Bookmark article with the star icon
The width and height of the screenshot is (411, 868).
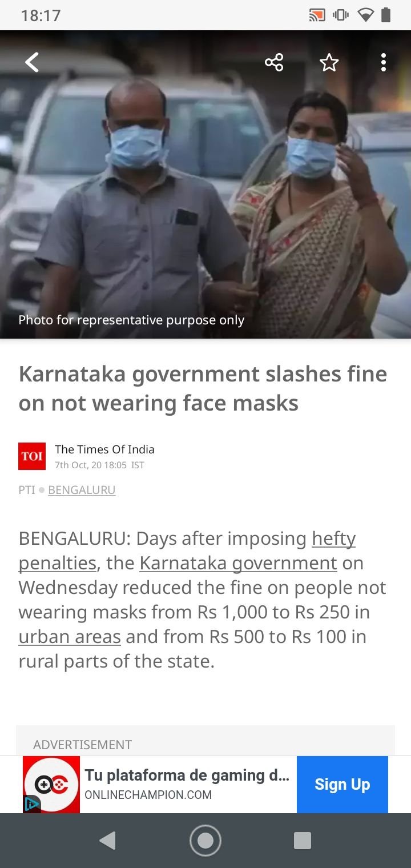329,62
